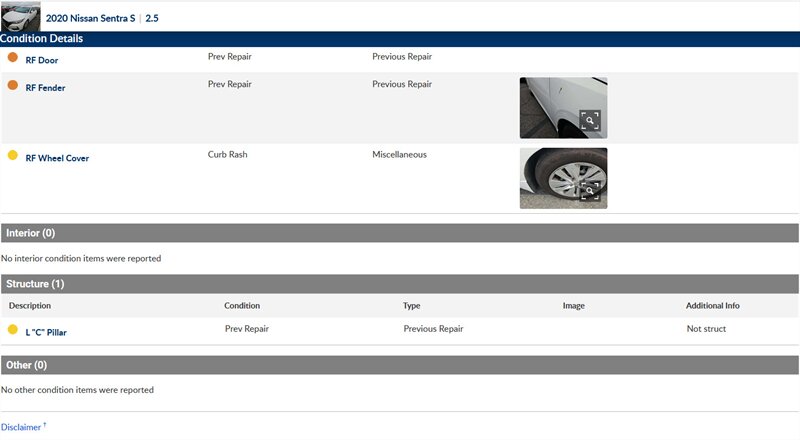
Task: View the RF Wheel Cover curb rash thumbnail
Action: (563, 178)
